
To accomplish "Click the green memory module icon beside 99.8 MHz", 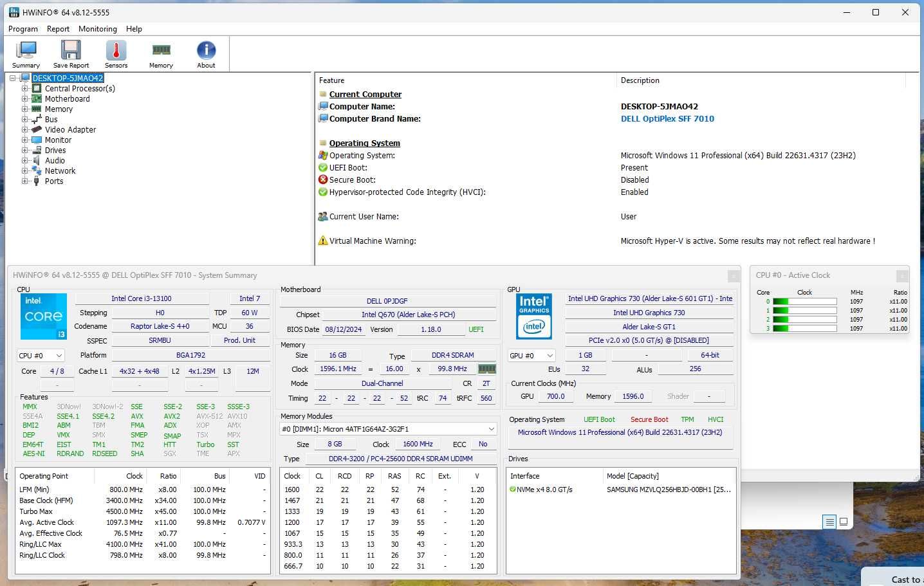I will tap(487, 369).
